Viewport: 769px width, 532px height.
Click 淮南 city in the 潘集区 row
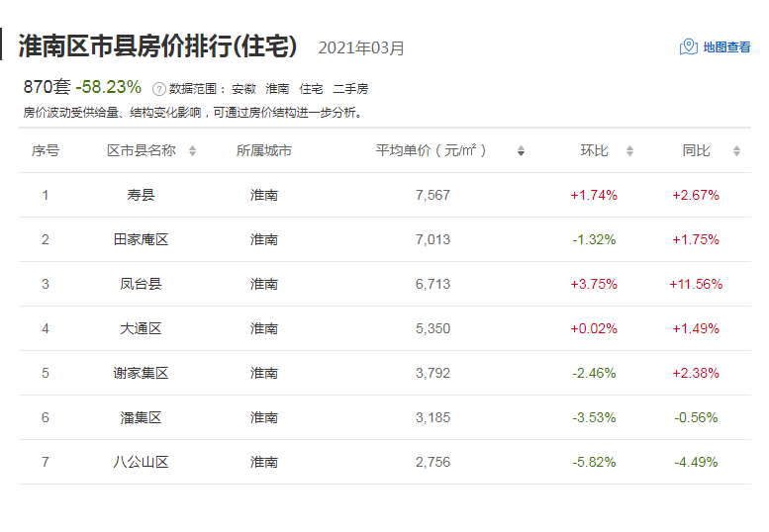264,418
